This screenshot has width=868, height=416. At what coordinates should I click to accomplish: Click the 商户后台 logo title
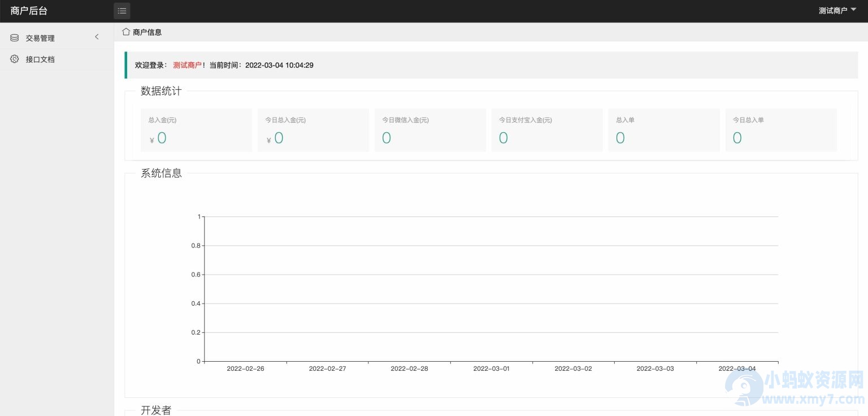pos(29,11)
